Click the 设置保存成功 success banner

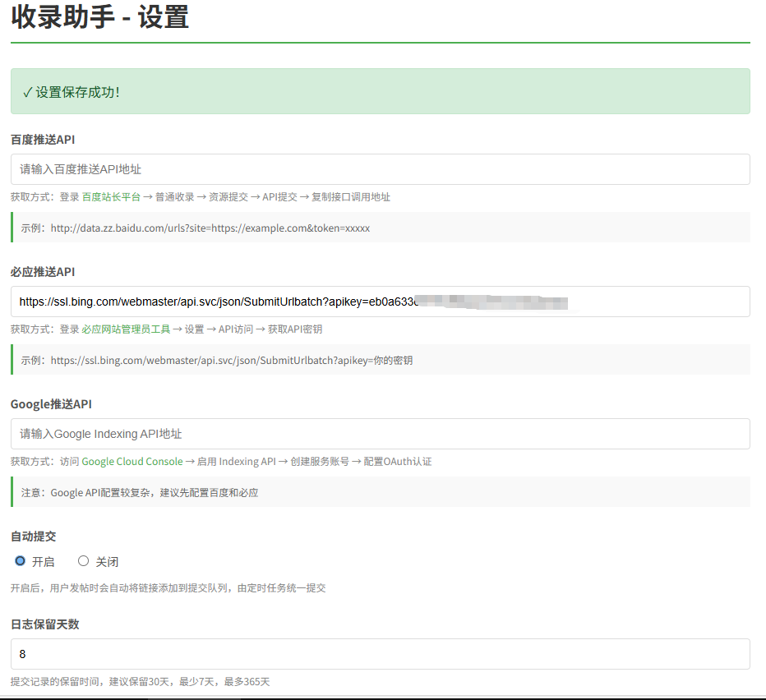[380, 91]
